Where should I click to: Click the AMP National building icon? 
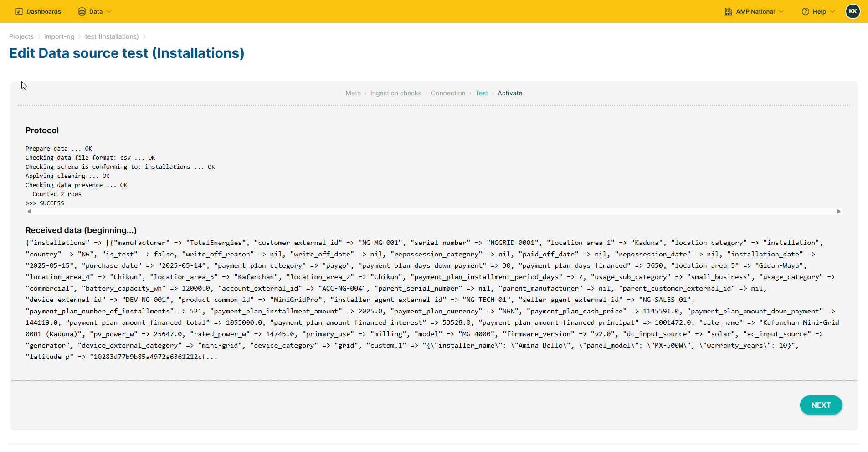(x=729, y=11)
